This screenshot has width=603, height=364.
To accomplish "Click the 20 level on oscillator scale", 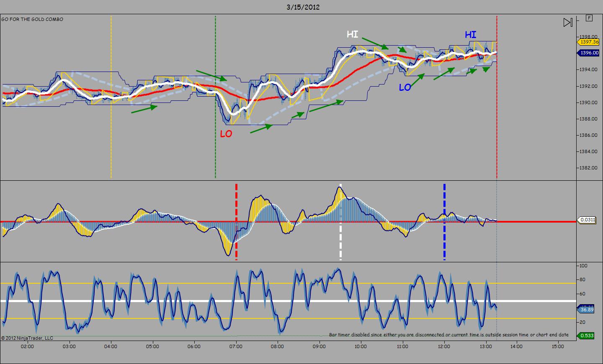I will [x=583, y=322].
